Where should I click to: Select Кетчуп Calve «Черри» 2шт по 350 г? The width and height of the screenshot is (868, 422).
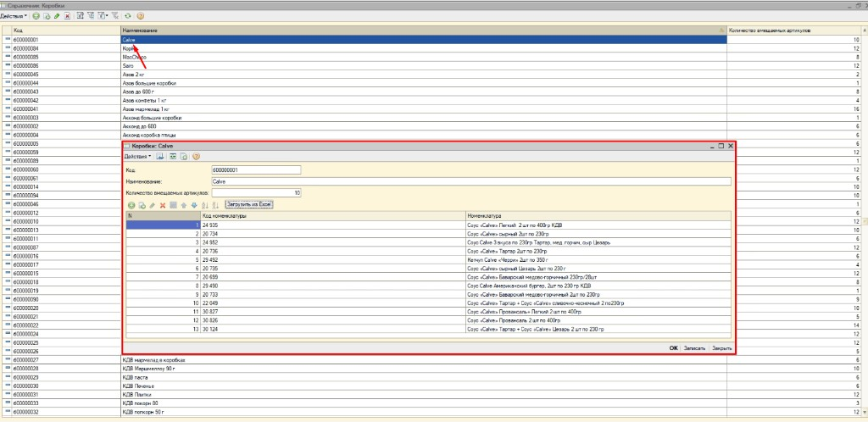click(428, 260)
